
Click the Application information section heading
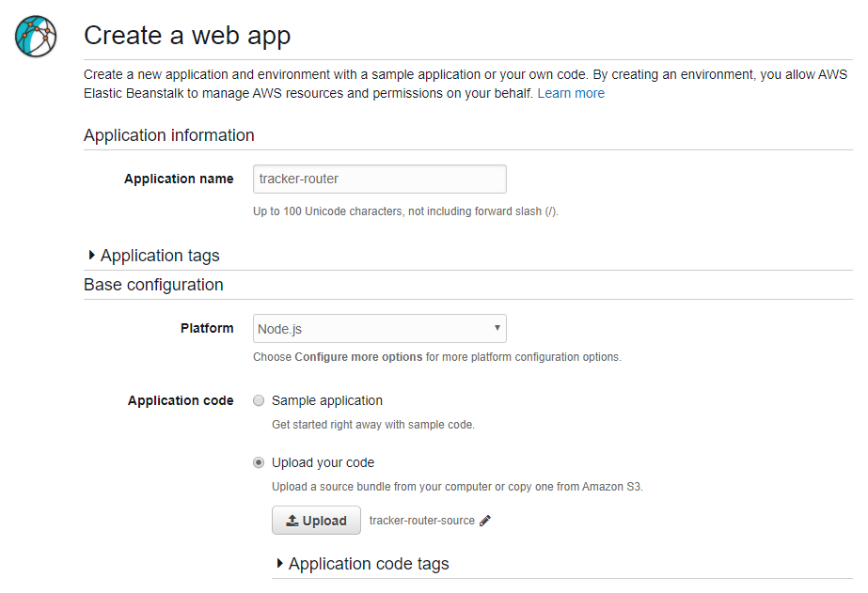(169, 135)
